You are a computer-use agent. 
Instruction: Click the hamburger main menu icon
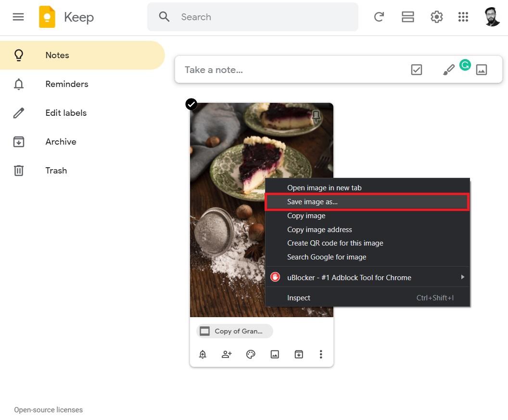tap(18, 17)
